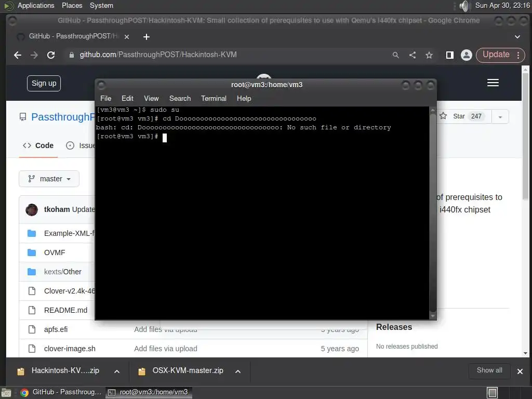Open the Applications menu
Screen dimensions: 532x399
(36, 5)
